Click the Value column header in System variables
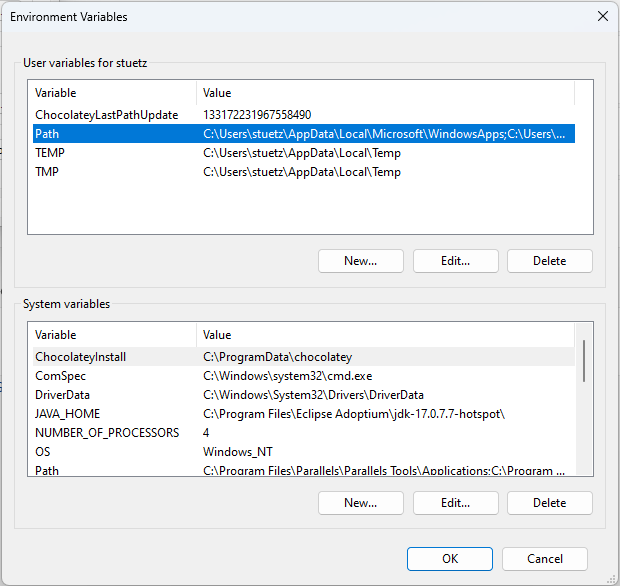Viewport: 620px width, 586px height. (385, 335)
